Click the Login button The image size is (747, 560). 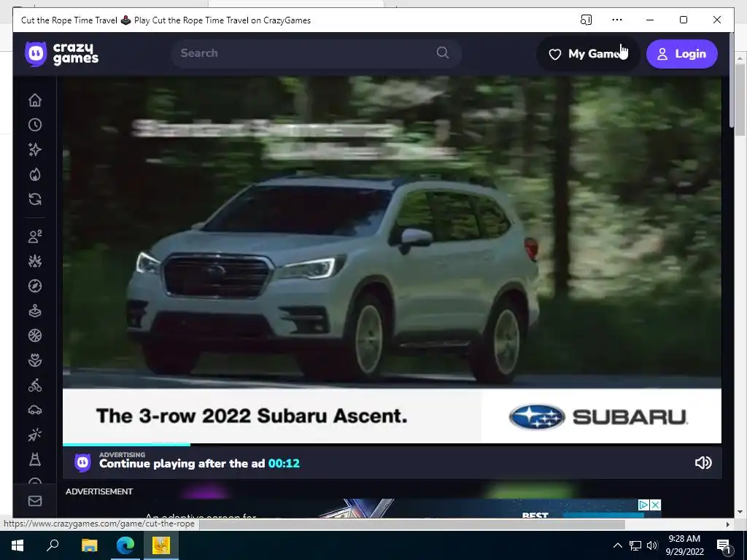pos(682,54)
